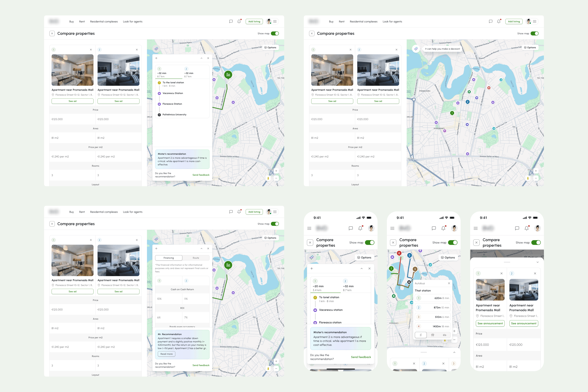Toggle Show map in the Financing screen
Viewport: 588px width, 392px height.
[275, 224]
